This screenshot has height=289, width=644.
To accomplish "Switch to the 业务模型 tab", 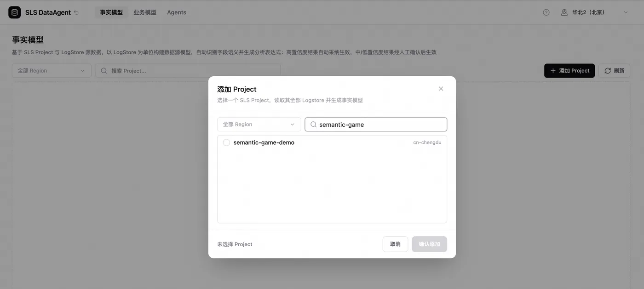I will click(145, 12).
